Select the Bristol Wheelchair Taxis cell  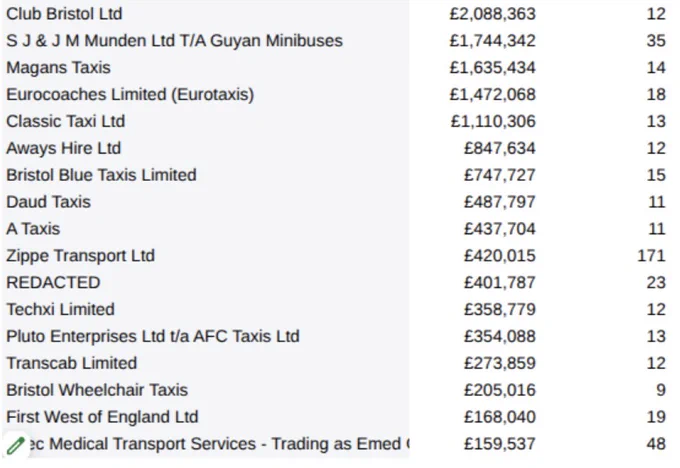point(97,390)
